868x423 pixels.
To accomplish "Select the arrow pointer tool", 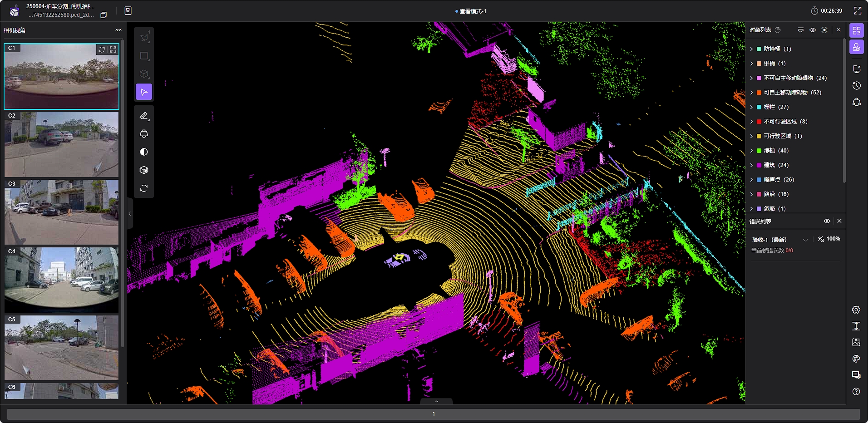I will coord(144,92).
